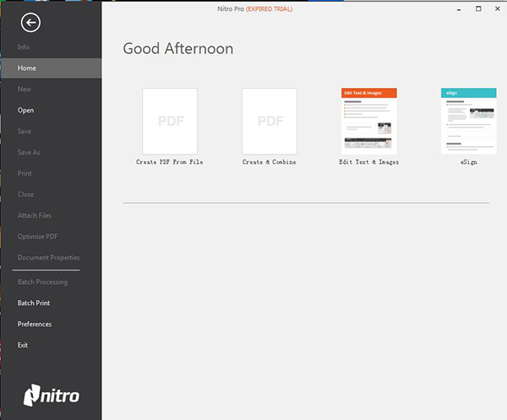Open Attach Files option
The width and height of the screenshot is (507, 420).
pyautogui.click(x=35, y=215)
